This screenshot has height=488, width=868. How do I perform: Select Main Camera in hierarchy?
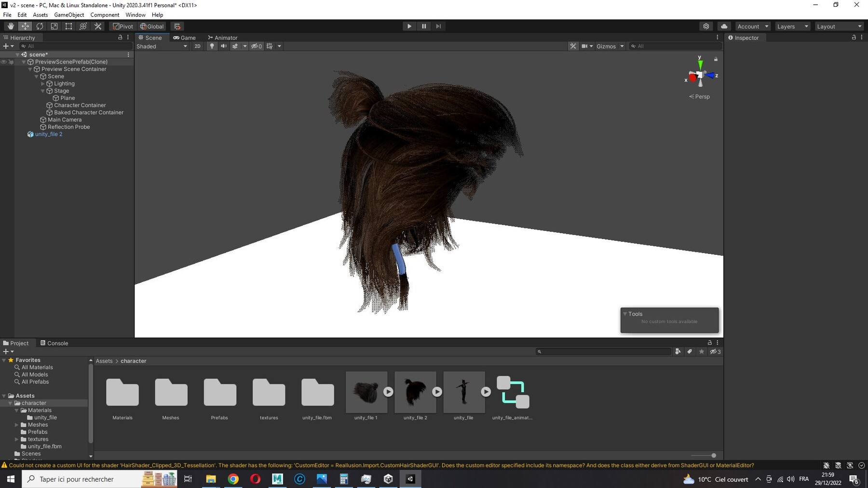point(65,120)
